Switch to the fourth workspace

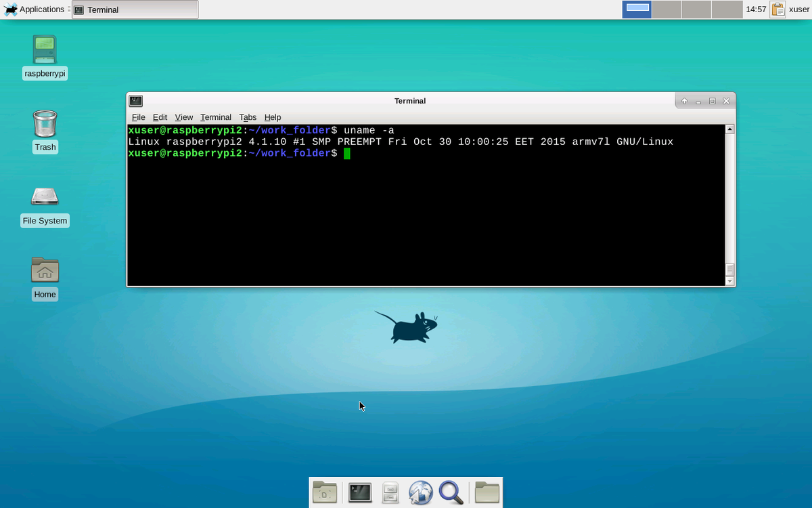pos(727,9)
